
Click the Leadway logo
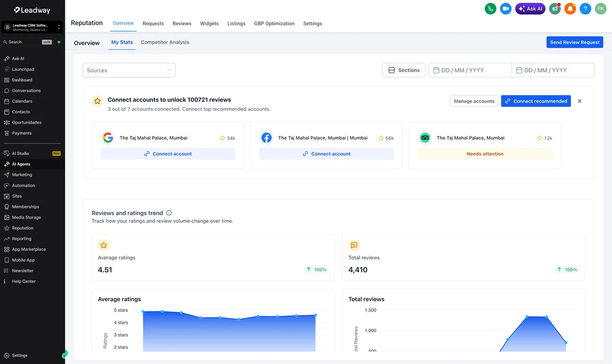32,10
